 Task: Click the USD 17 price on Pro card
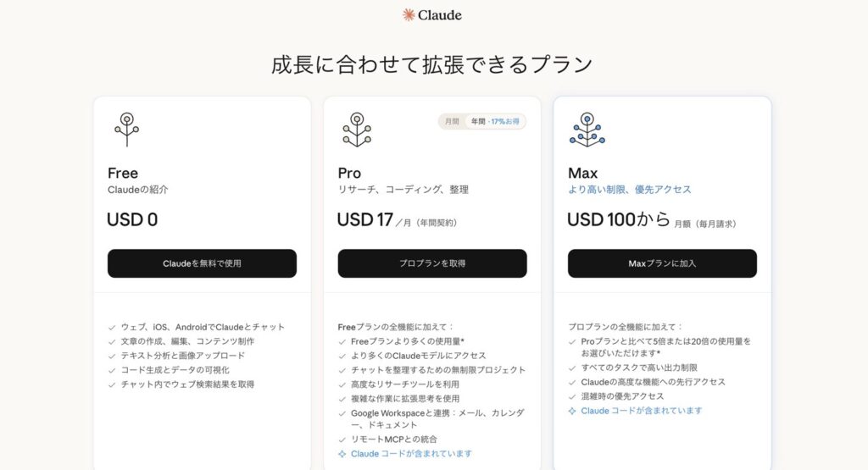364,220
